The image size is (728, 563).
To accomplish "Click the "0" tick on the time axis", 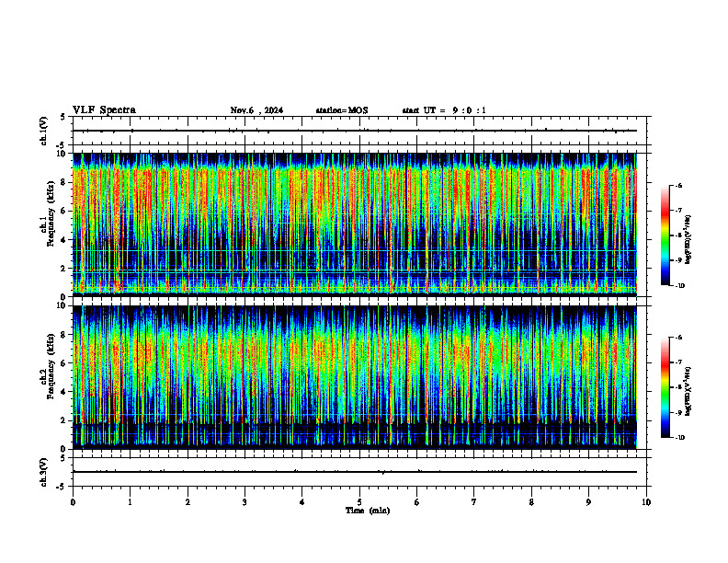I will 73,502.
